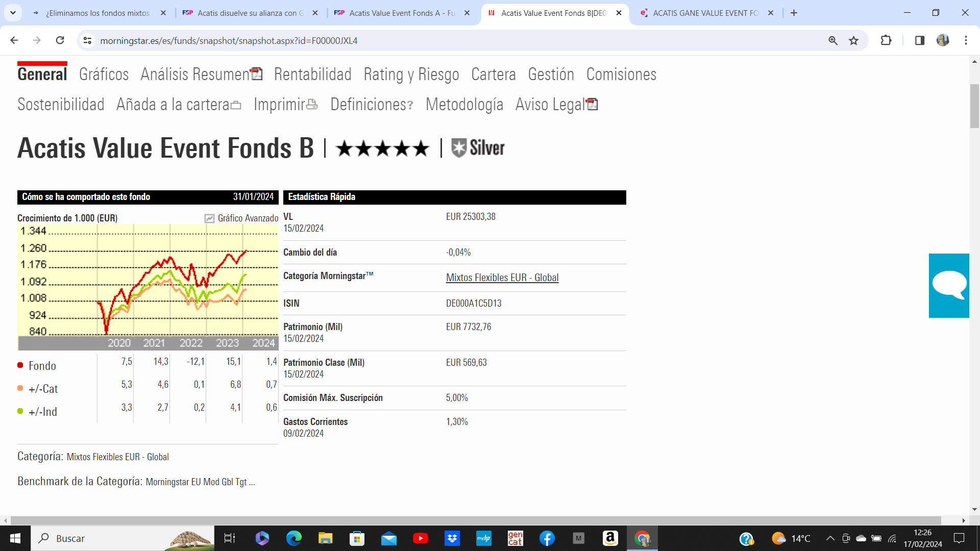Image resolution: width=980 pixels, height=551 pixels.
Task: Open the Sostenibilidad section
Action: click(x=61, y=105)
